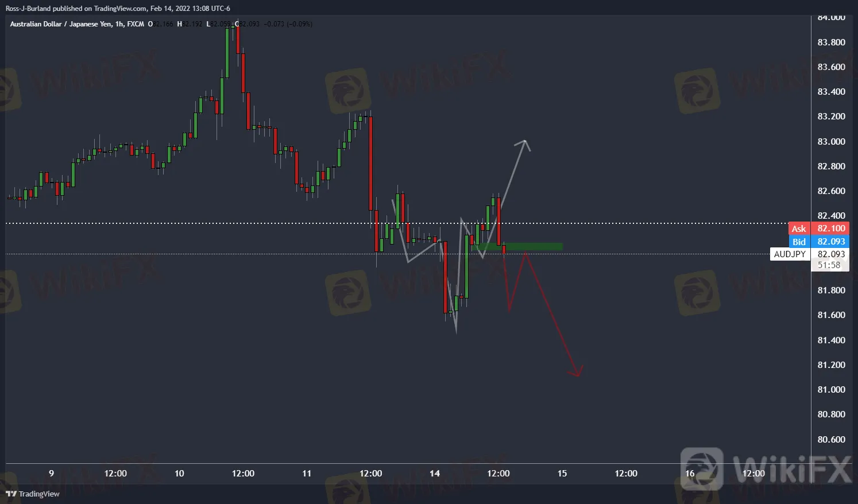Click the 81.200 price axis label
Viewport: 858px width, 504px height.
831,365
